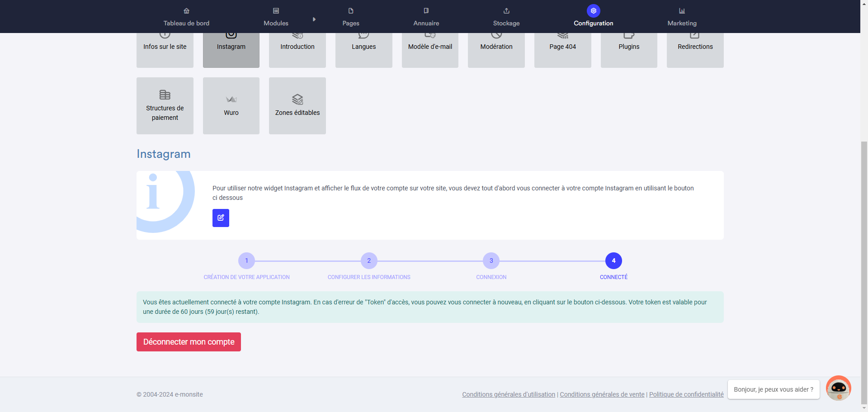This screenshot has height=412, width=868.
Task: Click the blue edit pencil button
Action: pyautogui.click(x=221, y=218)
